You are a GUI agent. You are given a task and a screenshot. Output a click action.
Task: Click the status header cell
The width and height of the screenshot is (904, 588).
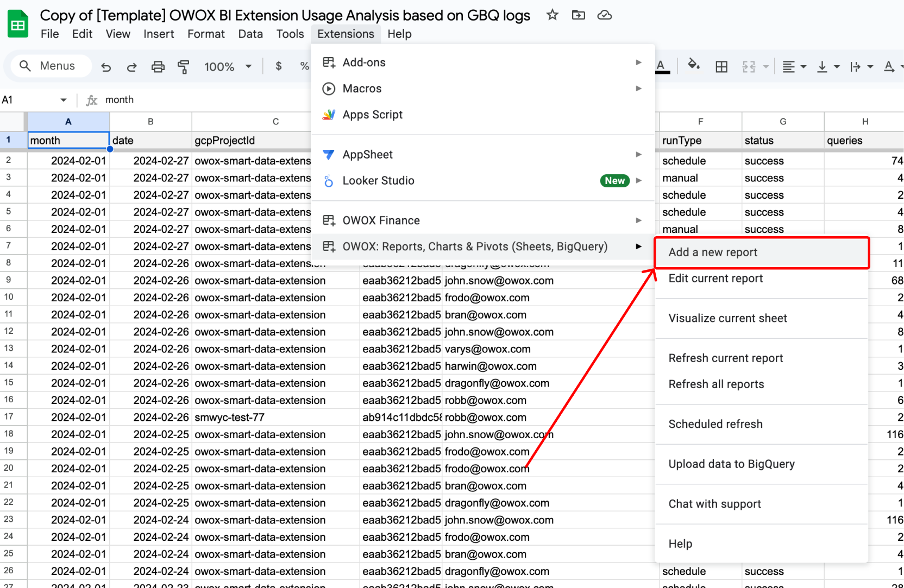point(783,141)
